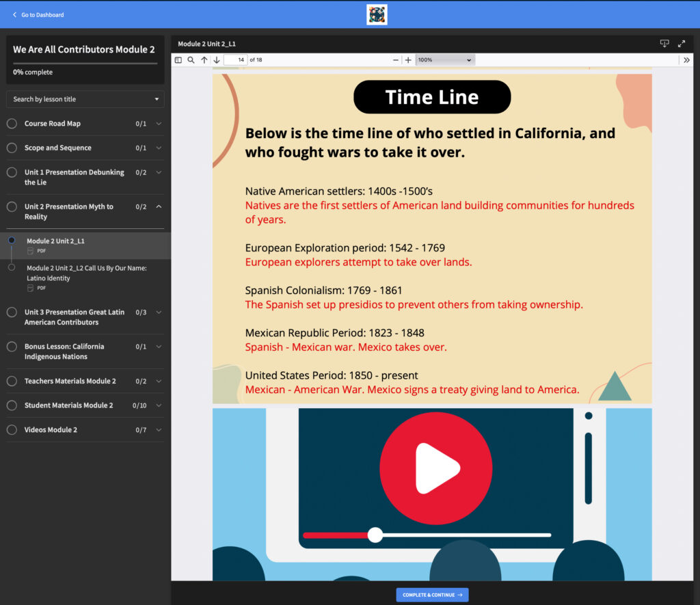Open the PDF tools overflow chevrons
This screenshot has height=605, width=700.
coord(686,60)
